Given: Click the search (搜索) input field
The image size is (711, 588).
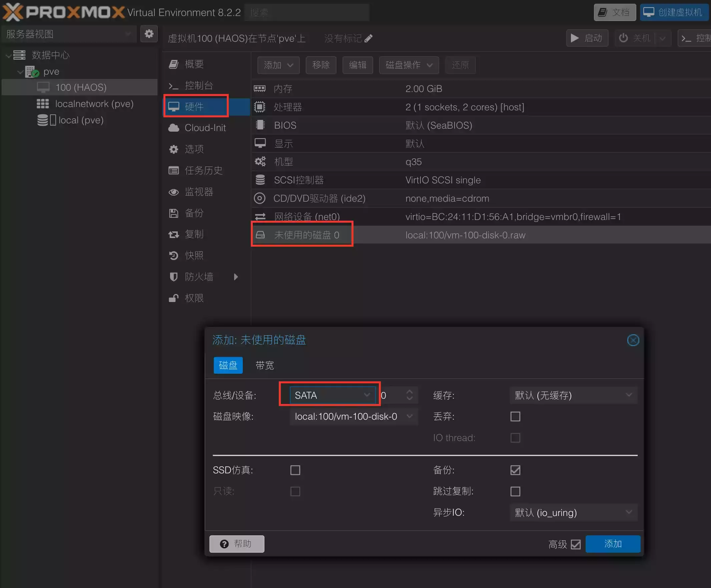Looking at the screenshot, I should 306,13.
